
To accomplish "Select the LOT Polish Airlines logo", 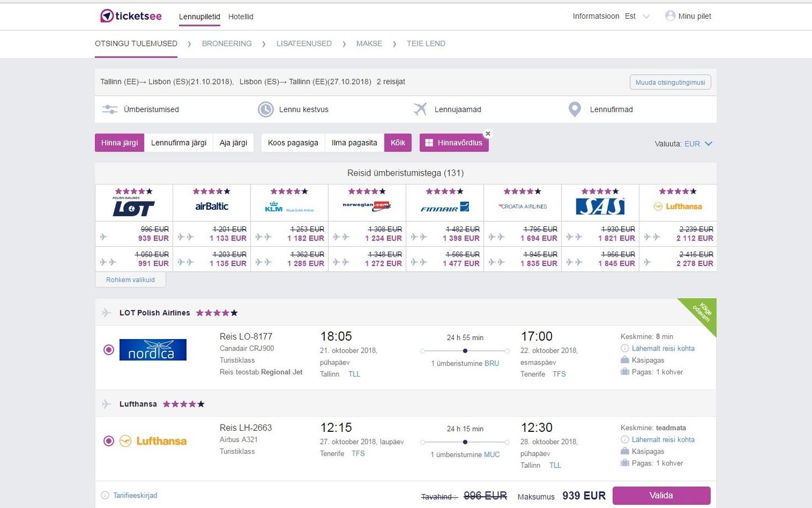I will point(133,206).
